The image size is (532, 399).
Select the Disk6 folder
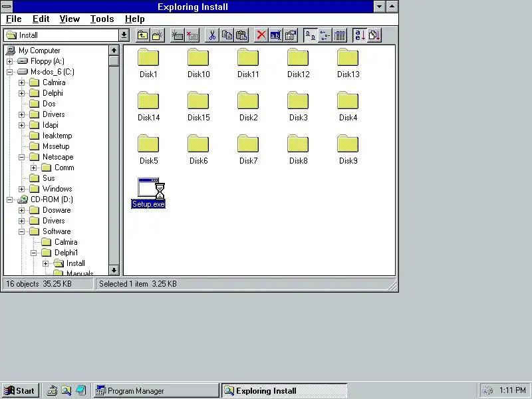198,150
